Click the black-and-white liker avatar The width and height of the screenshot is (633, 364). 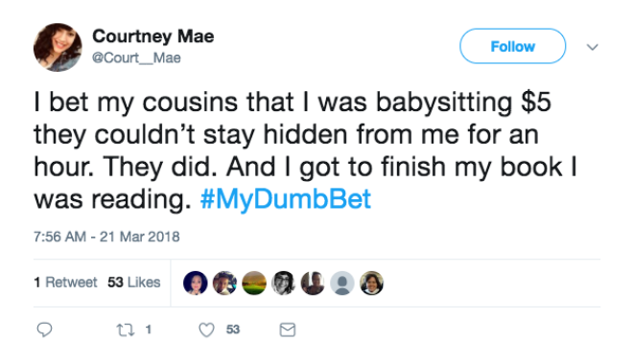283,283
